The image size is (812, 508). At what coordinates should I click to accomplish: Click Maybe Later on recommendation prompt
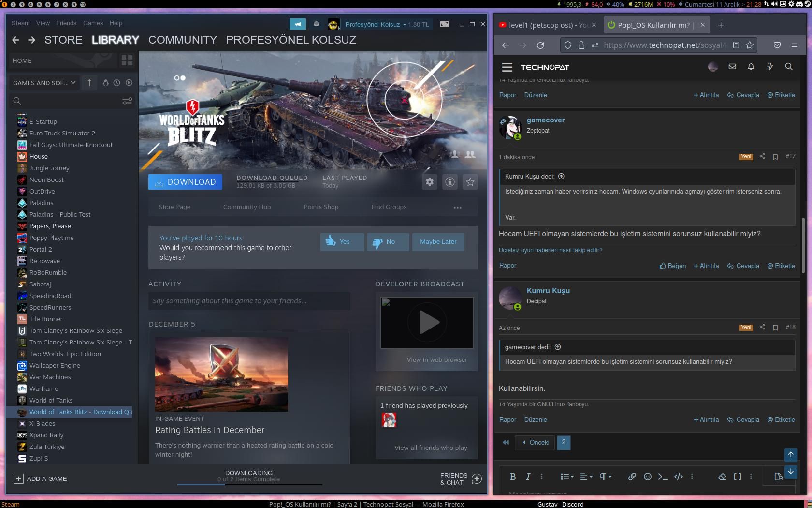click(x=438, y=242)
